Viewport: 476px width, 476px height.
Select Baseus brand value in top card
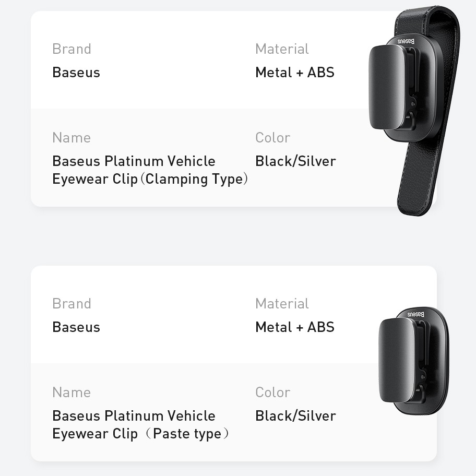[76, 73]
